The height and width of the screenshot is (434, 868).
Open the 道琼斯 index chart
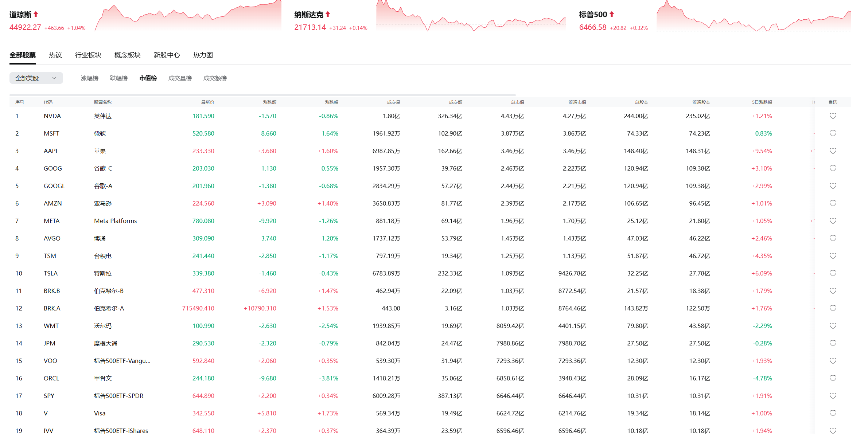point(188,16)
